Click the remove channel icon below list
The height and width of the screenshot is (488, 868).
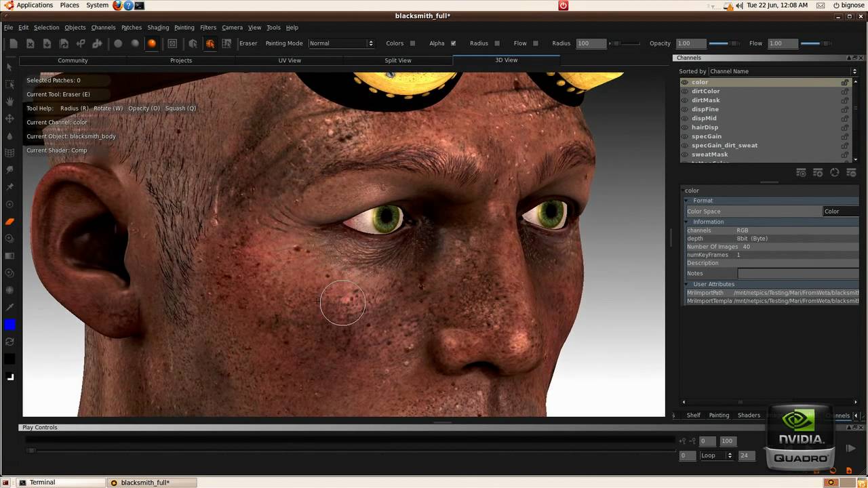[x=851, y=174]
